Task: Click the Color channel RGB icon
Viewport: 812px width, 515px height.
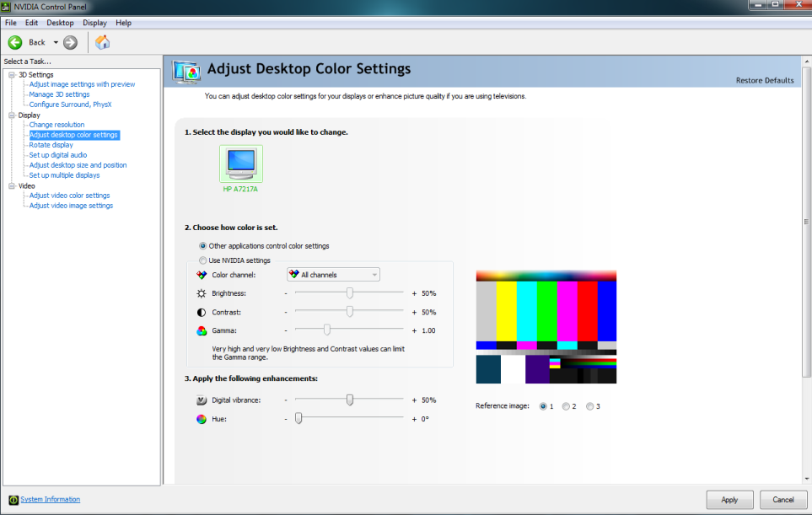Action: click(202, 275)
